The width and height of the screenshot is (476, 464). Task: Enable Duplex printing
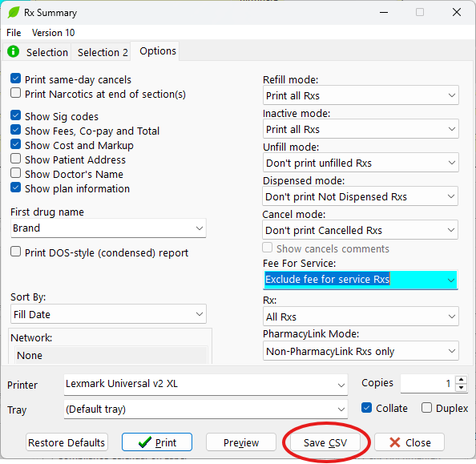tap(426, 408)
